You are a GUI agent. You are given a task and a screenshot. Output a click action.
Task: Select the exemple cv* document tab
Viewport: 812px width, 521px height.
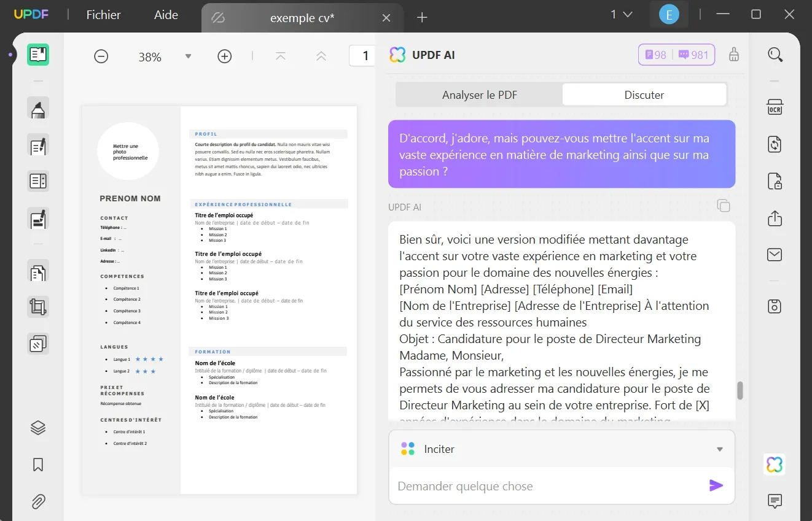(302, 18)
